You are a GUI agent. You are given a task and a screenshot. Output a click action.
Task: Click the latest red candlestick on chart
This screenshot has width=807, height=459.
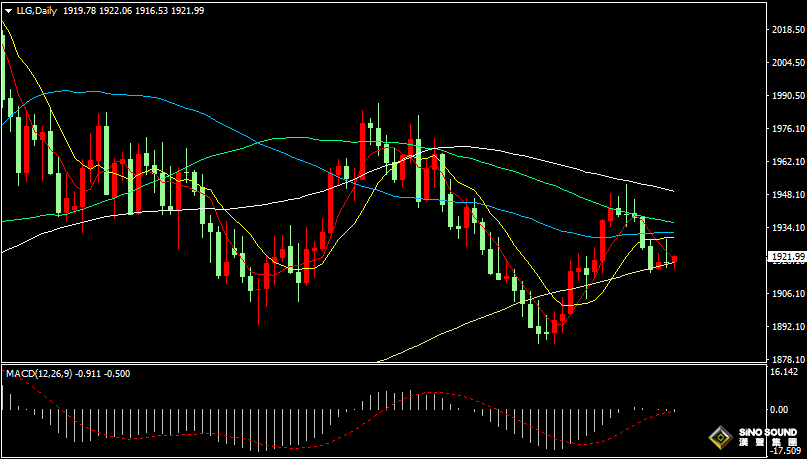coord(675,260)
